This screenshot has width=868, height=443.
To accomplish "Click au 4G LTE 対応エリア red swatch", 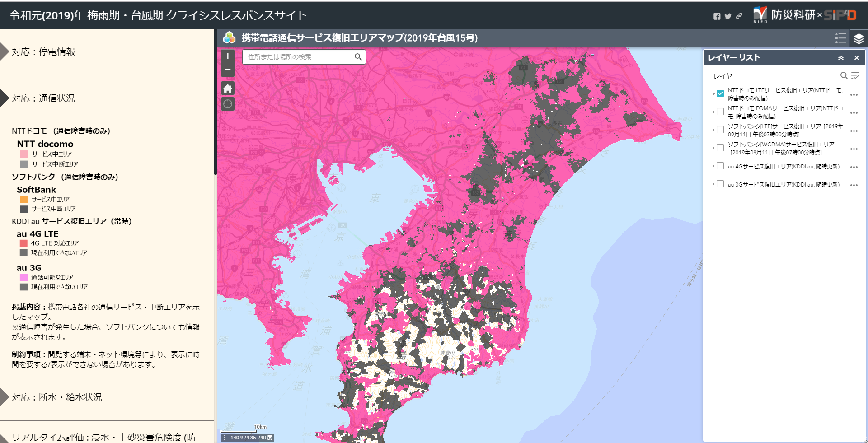I will [x=24, y=243].
